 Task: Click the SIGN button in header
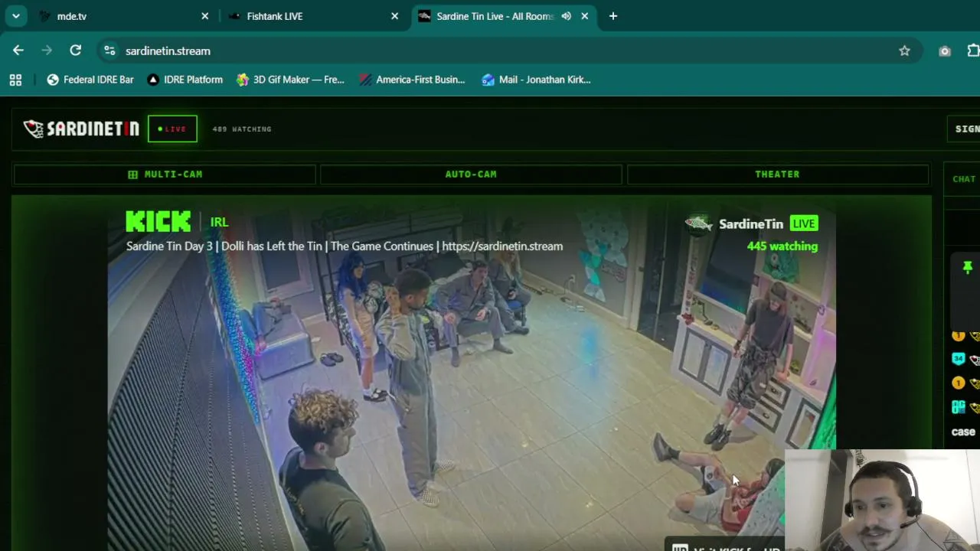click(965, 129)
